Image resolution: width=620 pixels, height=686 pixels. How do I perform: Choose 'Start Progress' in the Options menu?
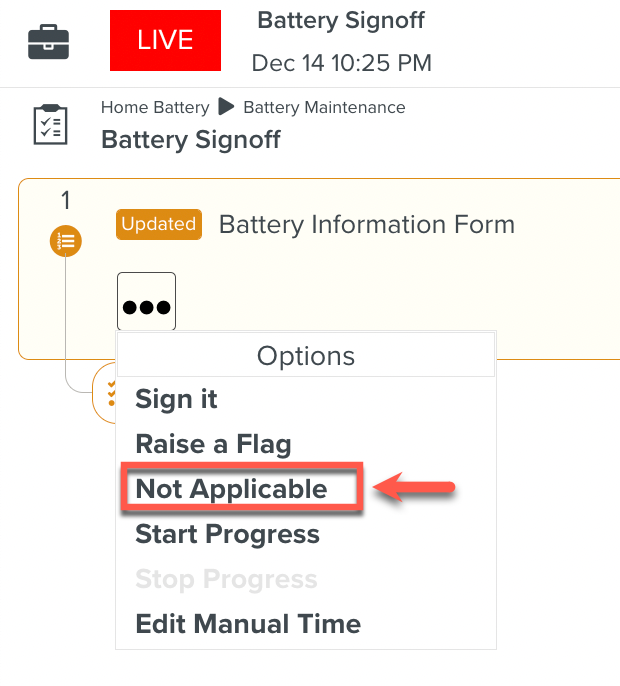(x=228, y=534)
